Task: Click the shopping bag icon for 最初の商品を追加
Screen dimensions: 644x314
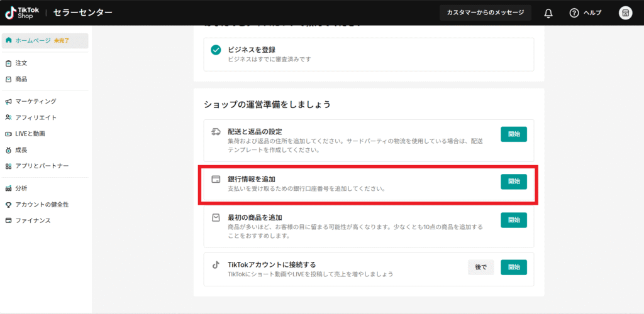Action: (216, 218)
